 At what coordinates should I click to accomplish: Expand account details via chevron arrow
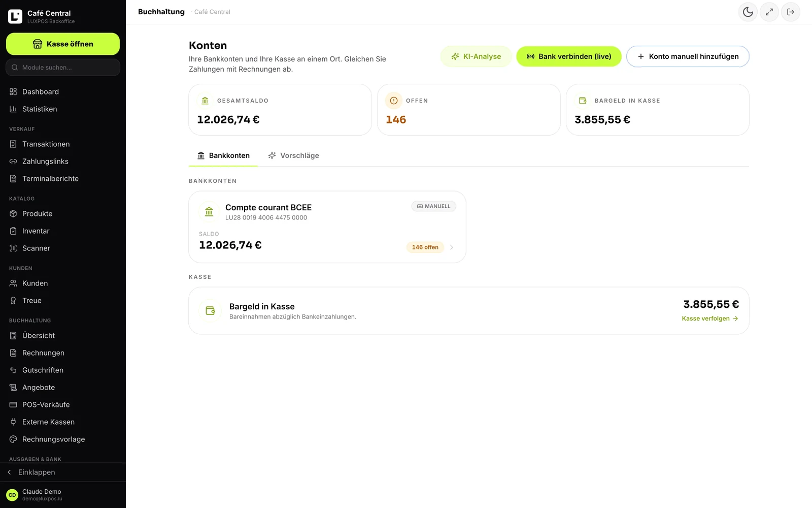(452, 247)
